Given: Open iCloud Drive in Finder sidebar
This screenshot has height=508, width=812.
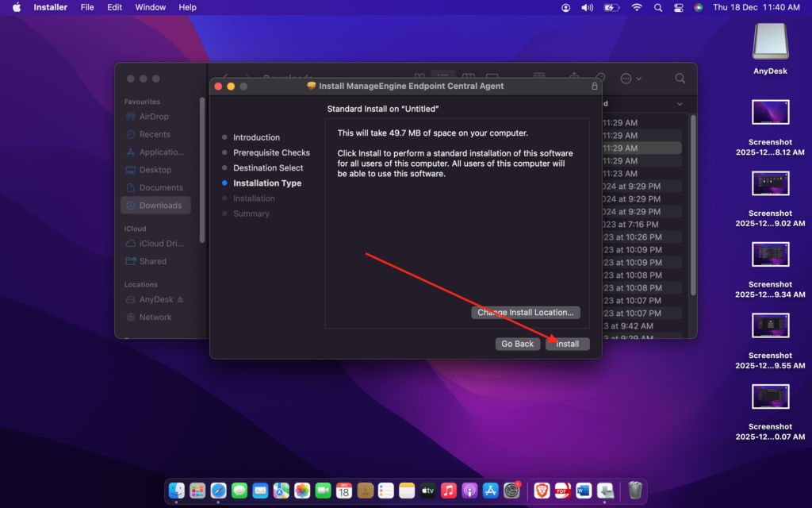Looking at the screenshot, I should click(x=155, y=244).
